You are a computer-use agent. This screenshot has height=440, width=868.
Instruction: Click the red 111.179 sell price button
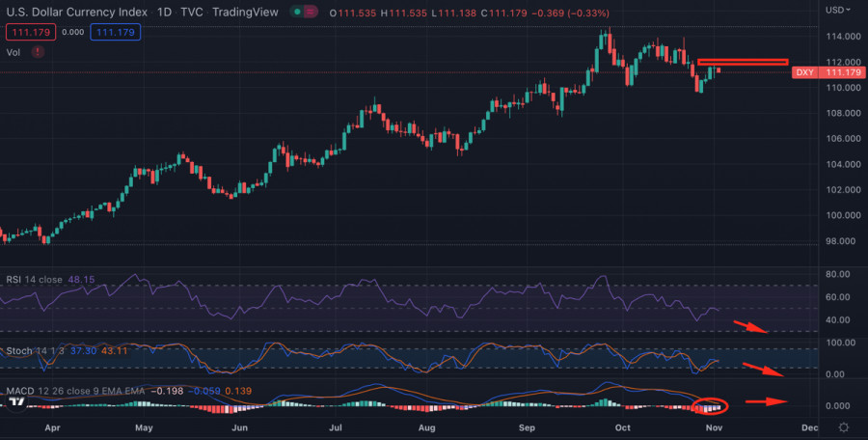click(x=30, y=32)
